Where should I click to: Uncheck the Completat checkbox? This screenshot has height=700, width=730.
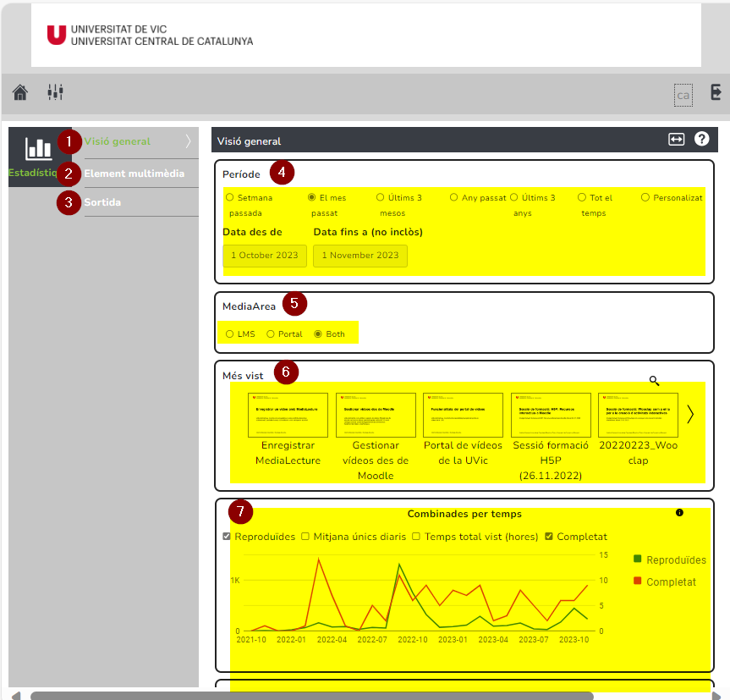click(x=549, y=537)
